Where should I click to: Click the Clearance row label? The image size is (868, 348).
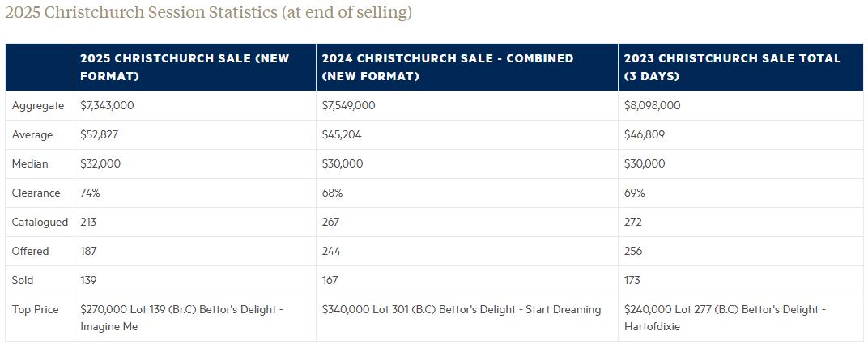[36, 193]
